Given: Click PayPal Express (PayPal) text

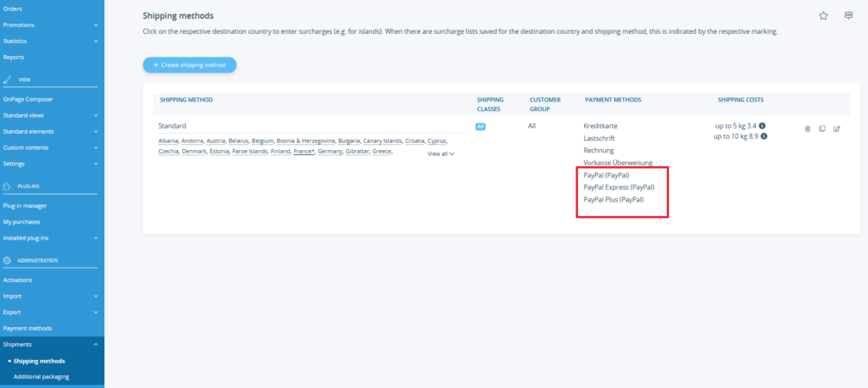Looking at the screenshot, I should coord(619,187).
